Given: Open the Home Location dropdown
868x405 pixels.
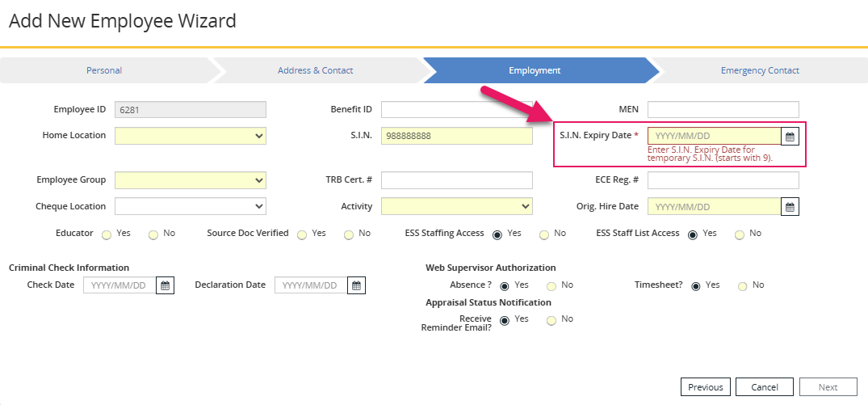Looking at the screenshot, I should (191, 136).
